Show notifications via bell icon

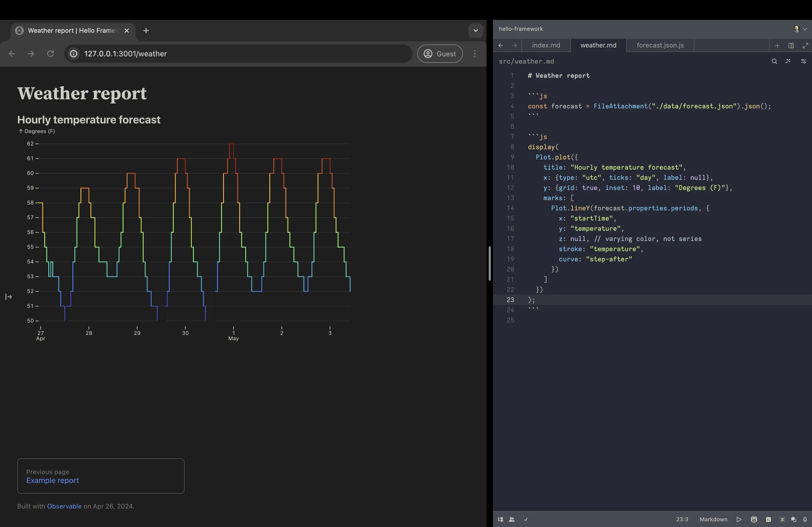tap(805, 519)
